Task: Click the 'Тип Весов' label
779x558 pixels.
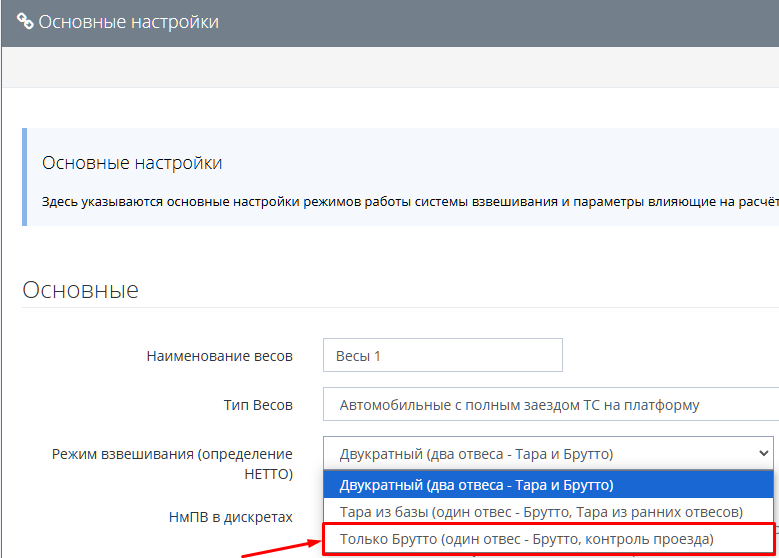Action: click(x=258, y=405)
